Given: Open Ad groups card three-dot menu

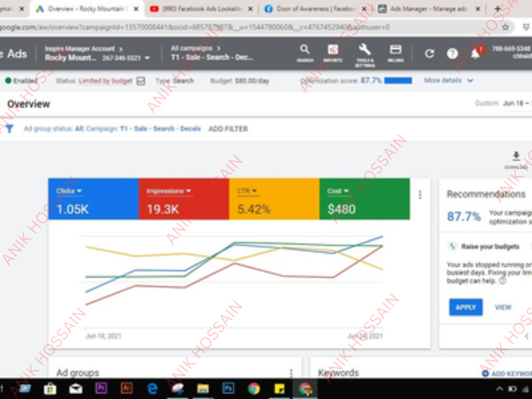Looking at the screenshot, I should (x=291, y=373).
